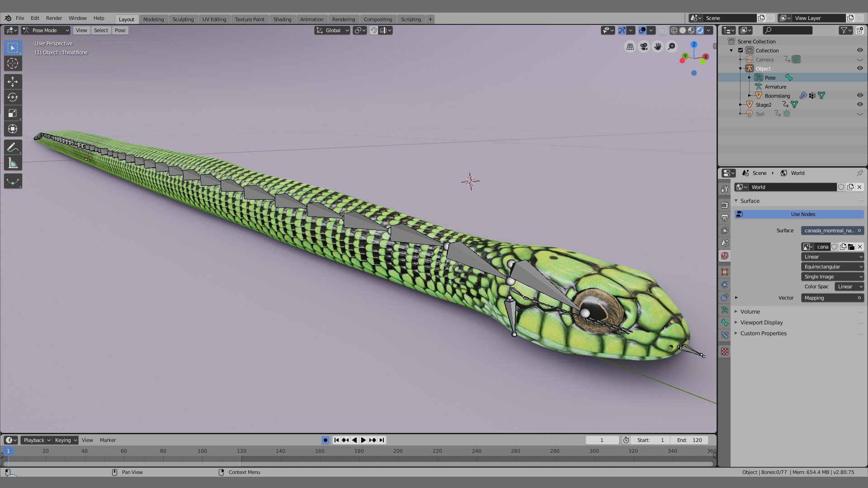Open the Color Space Linear dropdown

[x=849, y=286]
